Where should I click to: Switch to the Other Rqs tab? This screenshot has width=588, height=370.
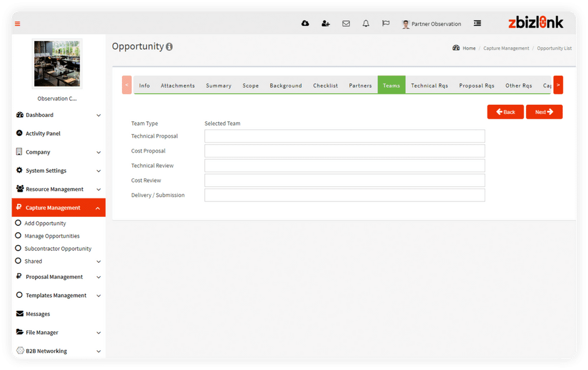pos(519,86)
